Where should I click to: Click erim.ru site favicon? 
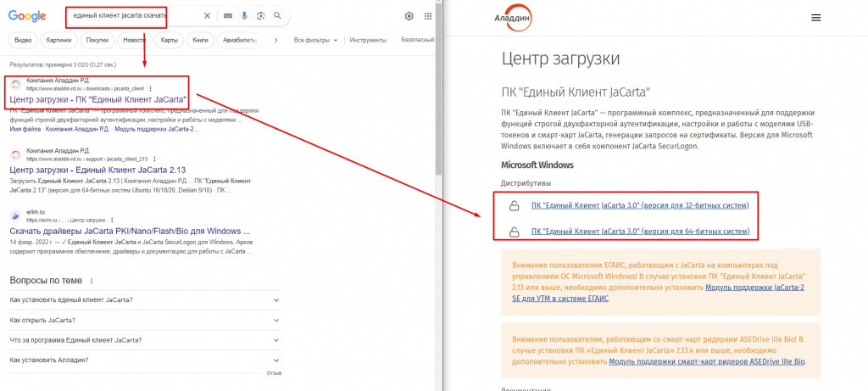(x=15, y=216)
